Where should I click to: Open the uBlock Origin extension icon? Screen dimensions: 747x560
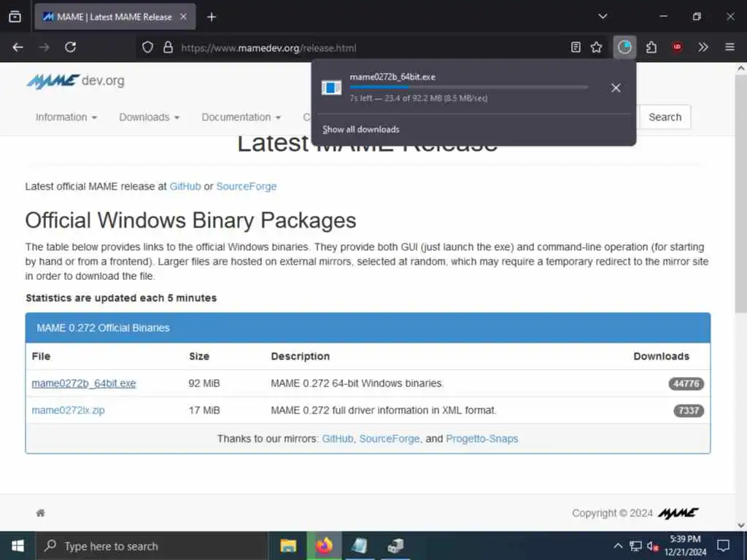677,47
